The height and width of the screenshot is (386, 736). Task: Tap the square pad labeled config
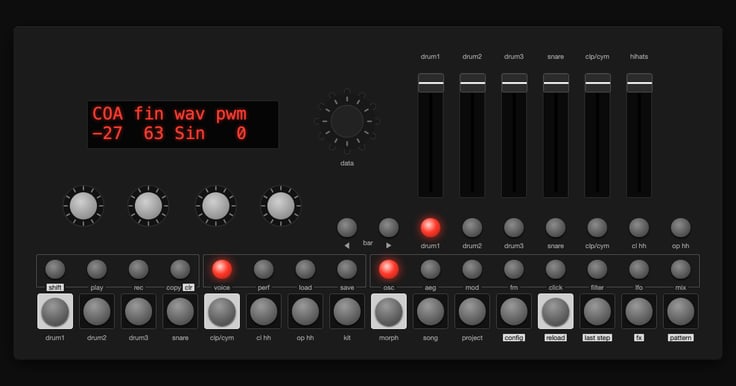click(514, 311)
